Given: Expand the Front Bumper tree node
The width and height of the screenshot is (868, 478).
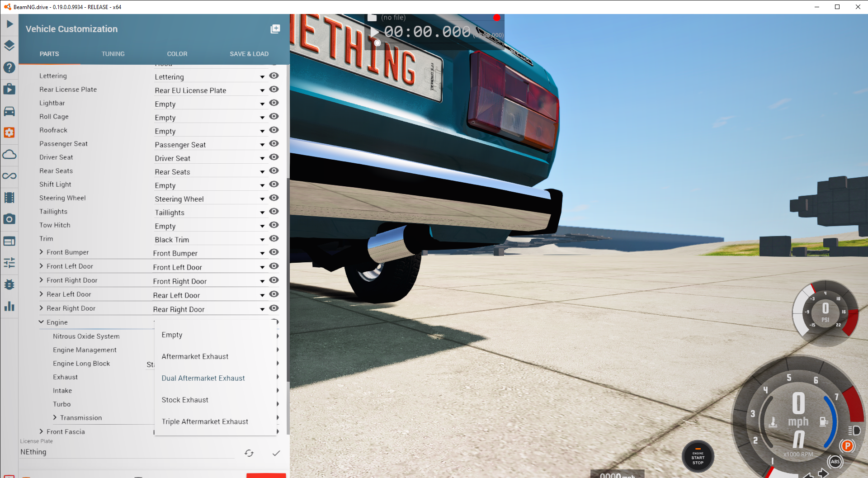Looking at the screenshot, I should tap(42, 252).
